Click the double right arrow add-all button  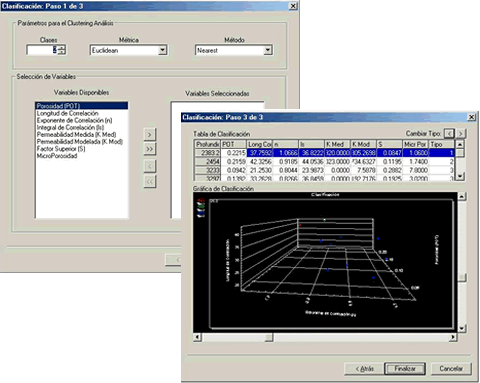pos(150,149)
